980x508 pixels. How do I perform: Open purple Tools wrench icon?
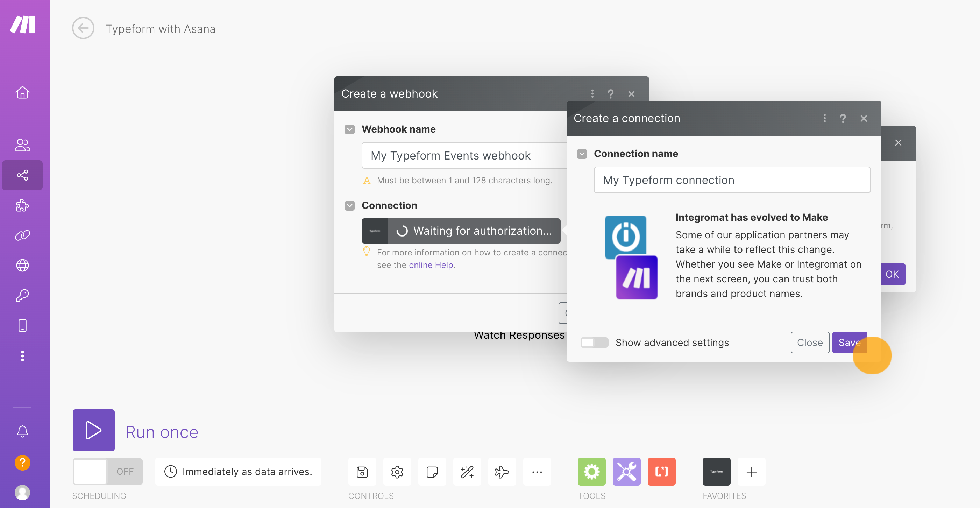626,472
